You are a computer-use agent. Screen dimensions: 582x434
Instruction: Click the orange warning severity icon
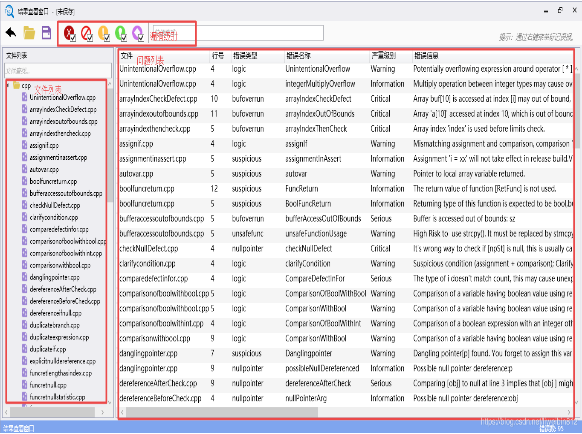(x=103, y=33)
